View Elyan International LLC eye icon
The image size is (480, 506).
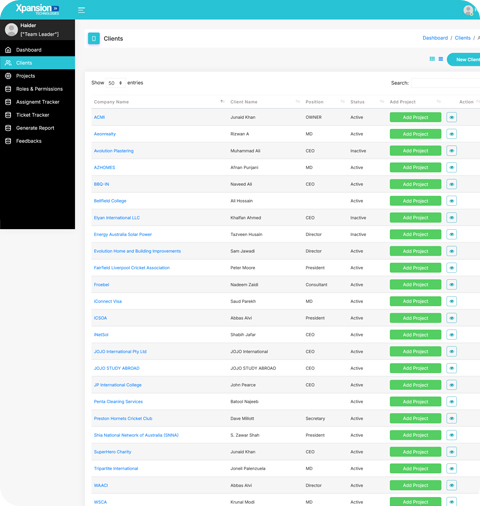pyautogui.click(x=451, y=218)
